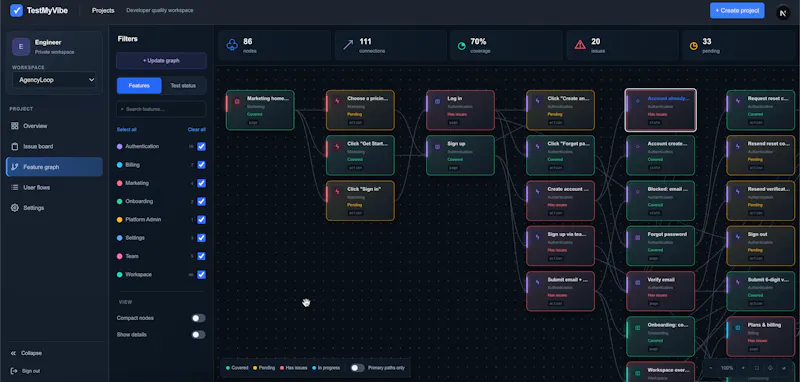Click the TestMyVibe checkmark logo icon

click(x=16, y=10)
